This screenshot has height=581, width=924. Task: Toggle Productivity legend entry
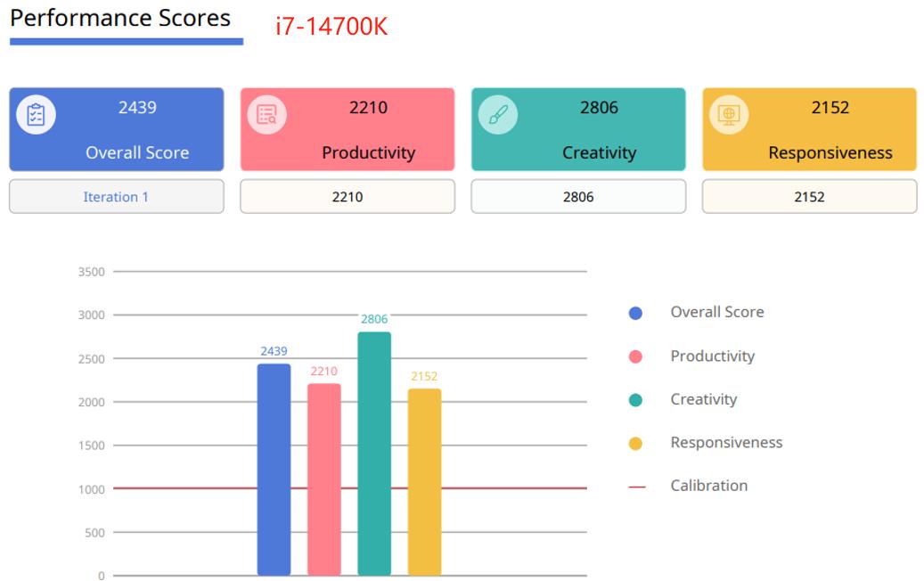[x=691, y=356]
